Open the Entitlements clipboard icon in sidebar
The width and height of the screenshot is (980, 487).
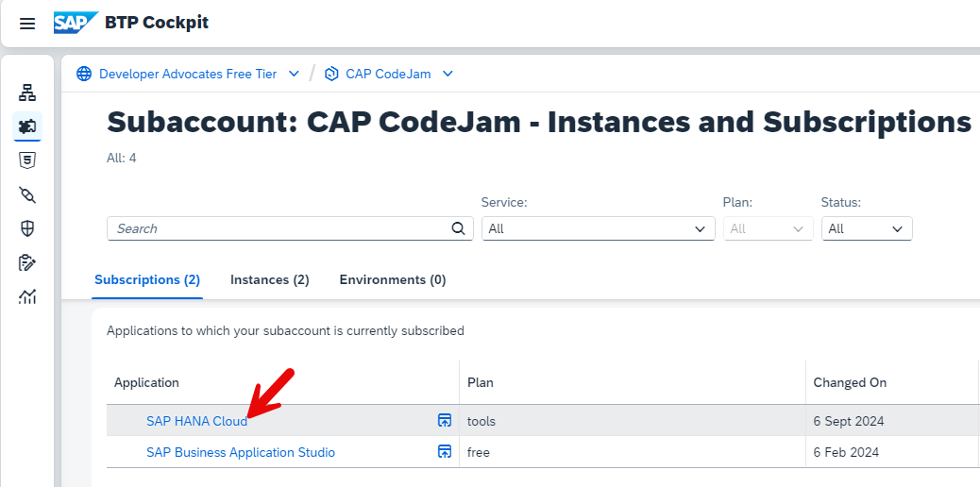pos(26,262)
